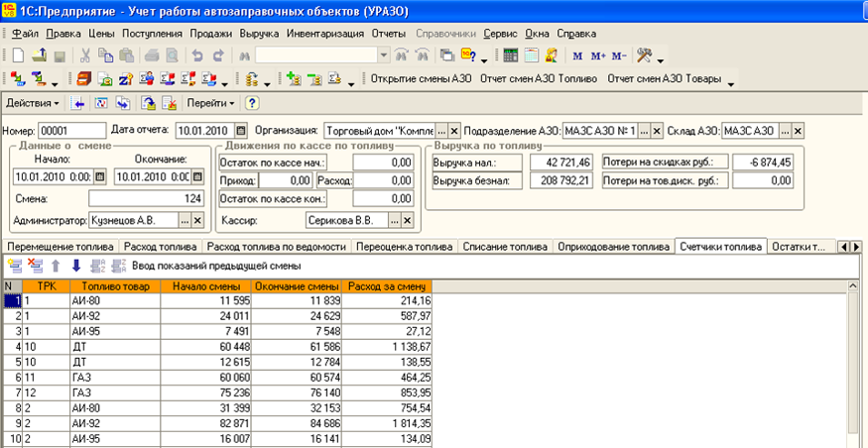Expand the overflow arrow after Отчет смен АЗО Товары
This screenshot has width=868, height=448.
(730, 84)
